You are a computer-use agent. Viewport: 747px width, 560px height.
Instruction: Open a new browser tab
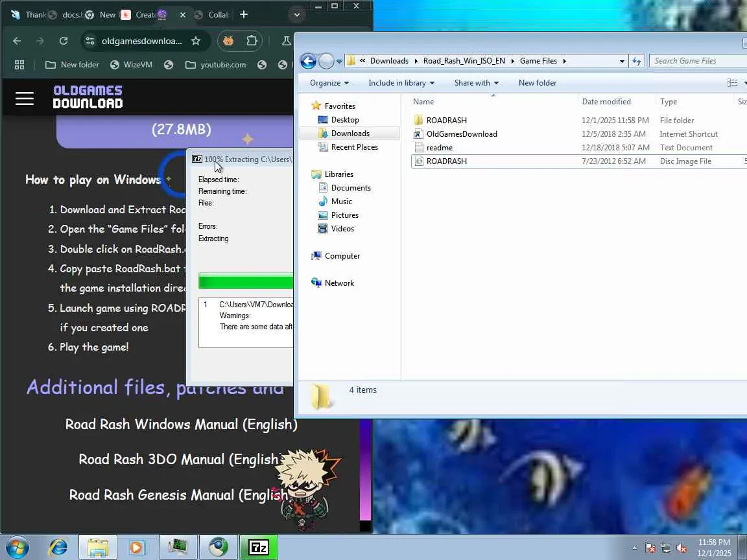tap(244, 15)
